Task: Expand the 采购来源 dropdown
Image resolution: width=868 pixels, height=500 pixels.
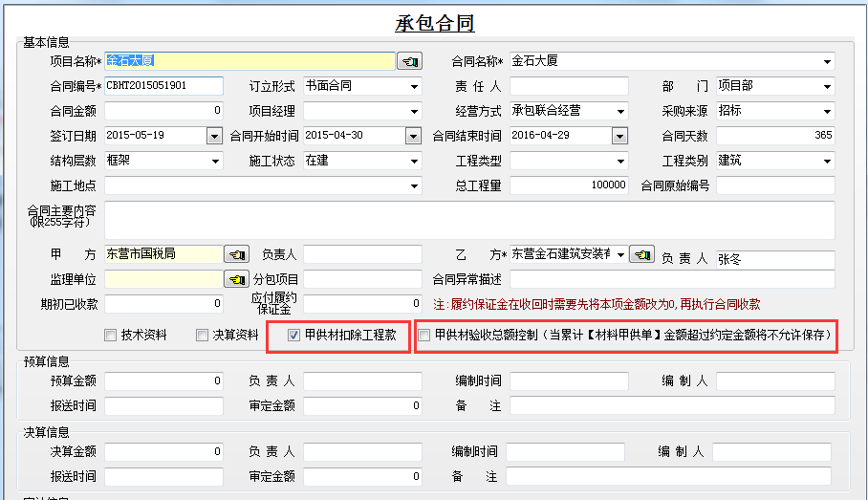Action: (827, 111)
